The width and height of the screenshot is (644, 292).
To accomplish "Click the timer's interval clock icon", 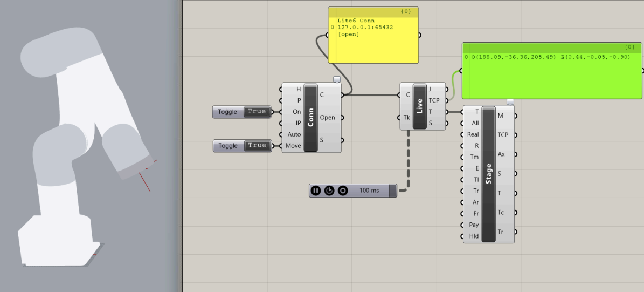I will 329,191.
